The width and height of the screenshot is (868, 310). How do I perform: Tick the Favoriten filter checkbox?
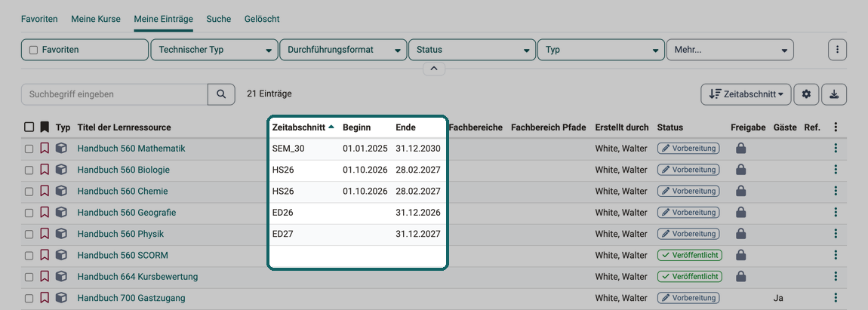click(33, 50)
